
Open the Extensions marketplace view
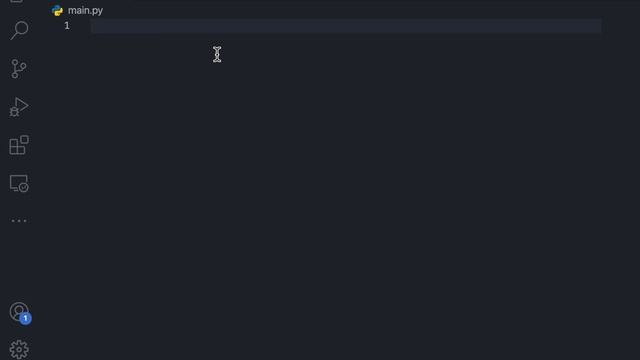19,145
